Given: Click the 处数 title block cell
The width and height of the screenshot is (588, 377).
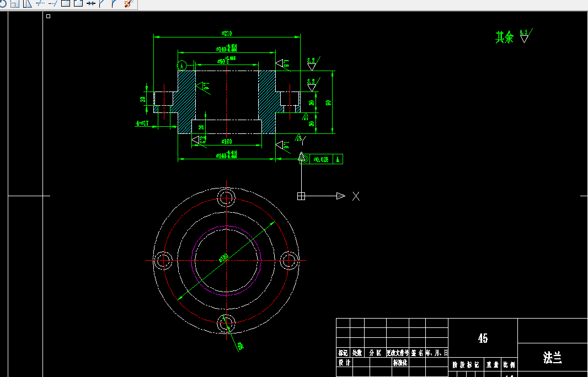Looking at the screenshot, I should 357,353.
